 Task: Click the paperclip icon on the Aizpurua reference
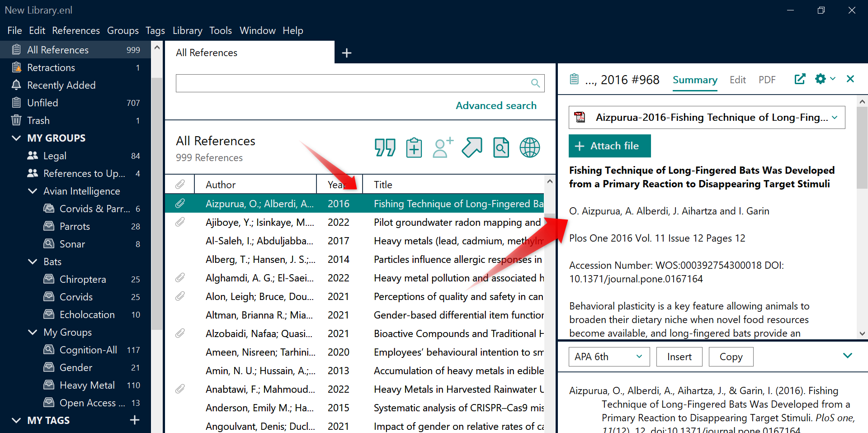point(180,203)
